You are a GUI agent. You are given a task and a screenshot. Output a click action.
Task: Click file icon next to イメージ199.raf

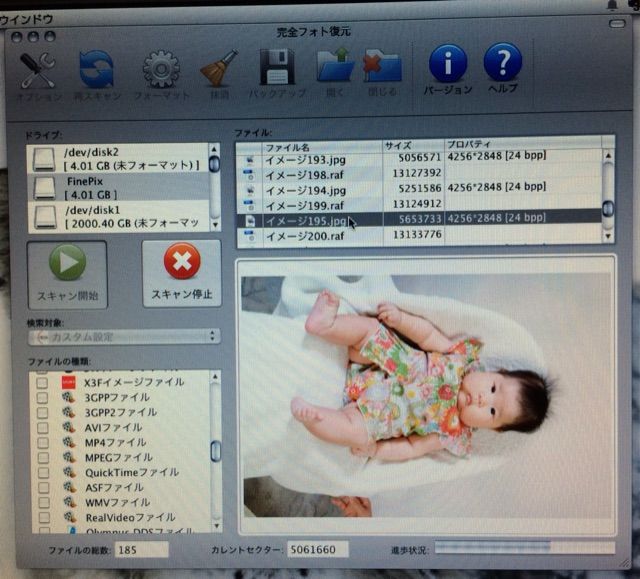249,205
